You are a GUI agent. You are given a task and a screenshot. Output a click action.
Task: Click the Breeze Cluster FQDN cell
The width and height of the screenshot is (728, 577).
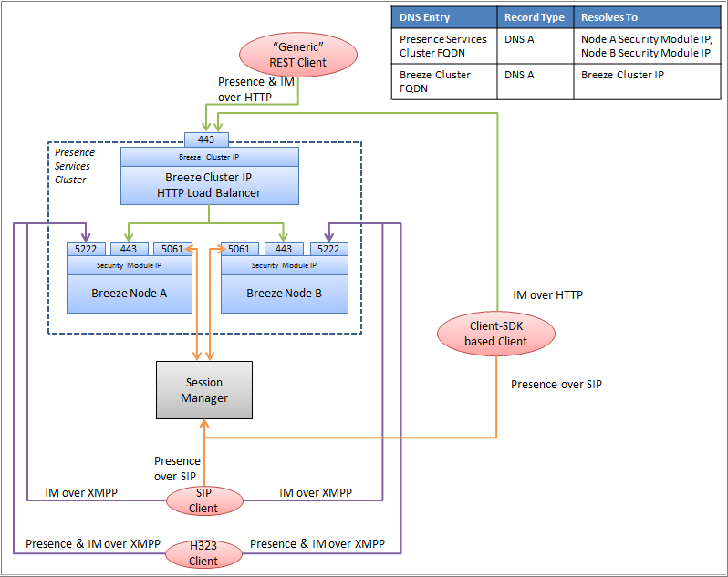point(444,82)
